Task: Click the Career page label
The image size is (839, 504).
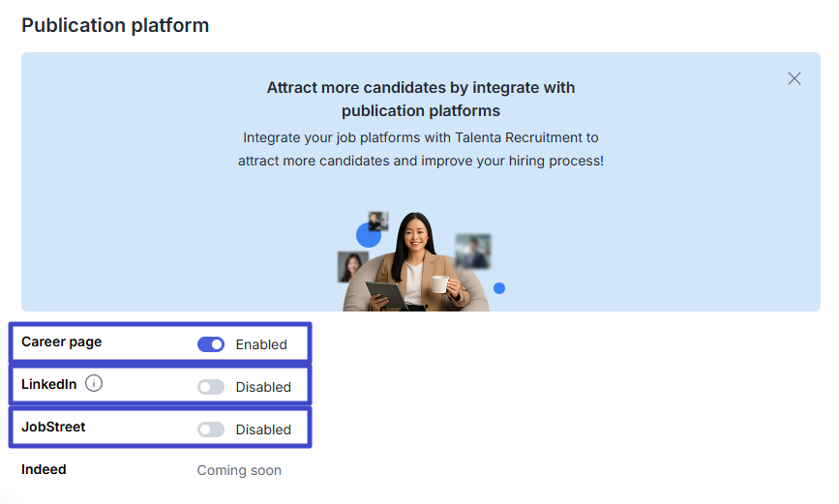Action: point(61,341)
